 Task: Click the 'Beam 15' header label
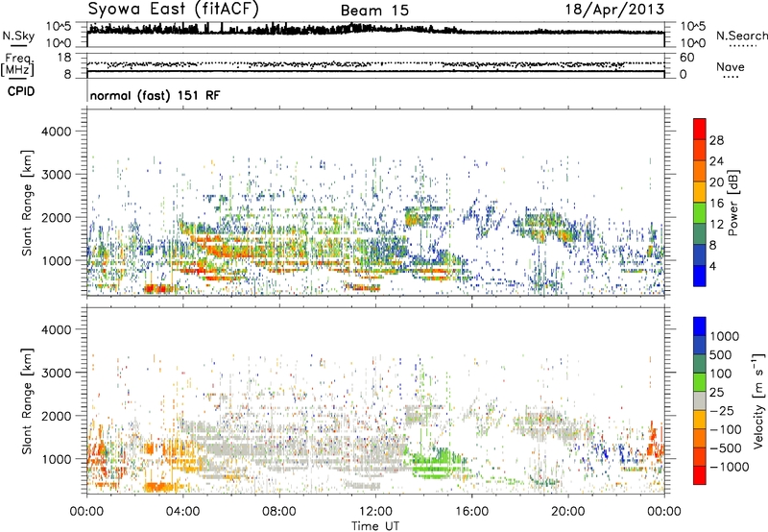tap(374, 11)
